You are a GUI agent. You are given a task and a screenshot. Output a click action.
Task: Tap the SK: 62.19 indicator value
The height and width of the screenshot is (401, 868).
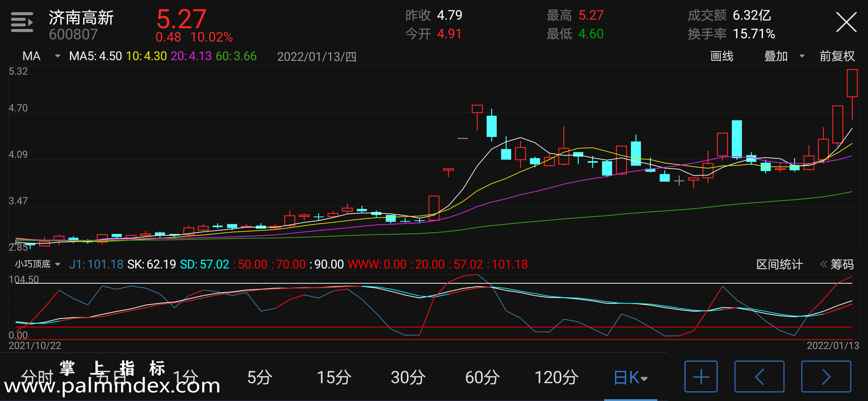click(151, 264)
